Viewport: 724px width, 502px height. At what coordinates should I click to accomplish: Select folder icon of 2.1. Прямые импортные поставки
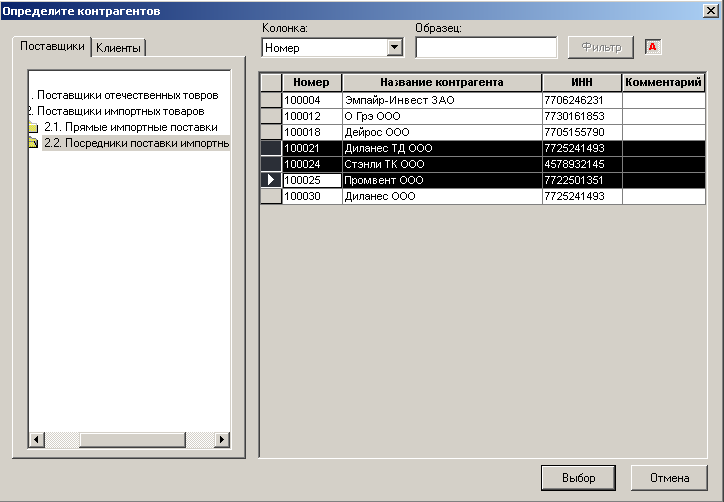[x=33, y=127]
